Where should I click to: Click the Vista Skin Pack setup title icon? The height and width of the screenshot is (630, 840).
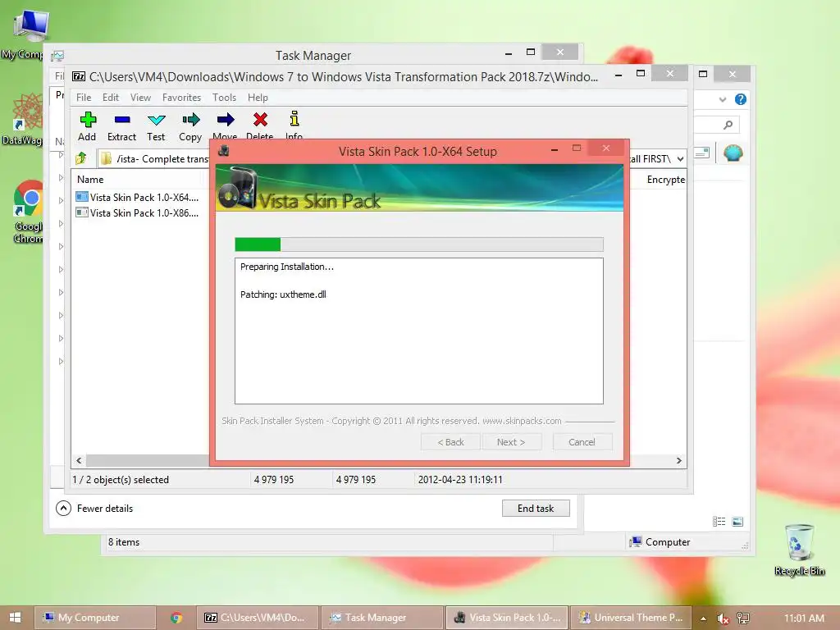click(x=223, y=151)
